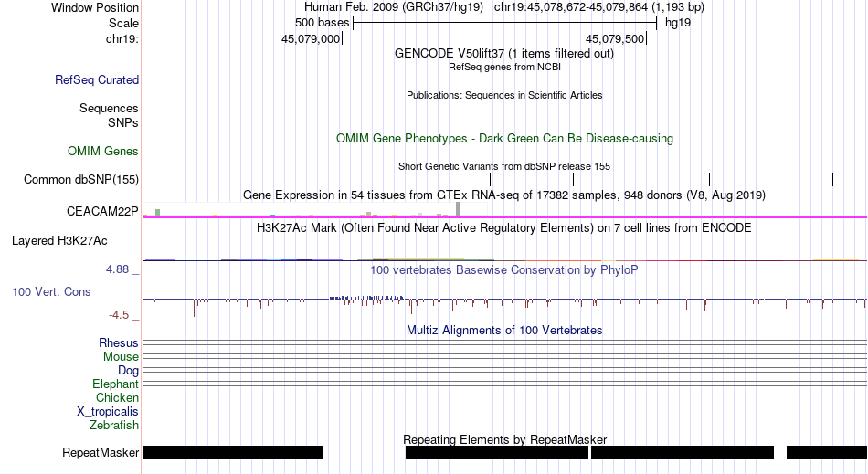Click the OMIM Genes track label
Screen dimensions: 868x474
[103, 151]
